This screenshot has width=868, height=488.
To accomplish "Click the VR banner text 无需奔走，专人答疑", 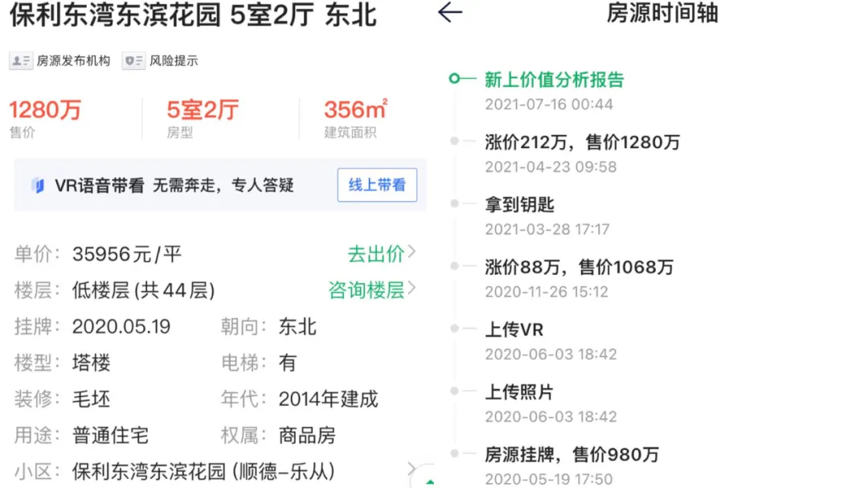I will 223,186.
